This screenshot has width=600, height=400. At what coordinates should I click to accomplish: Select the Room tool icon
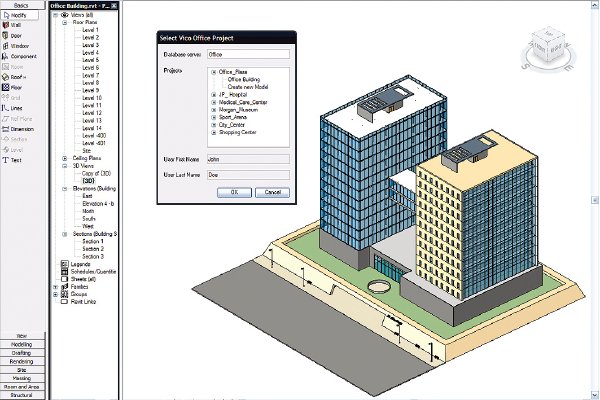tap(5, 67)
